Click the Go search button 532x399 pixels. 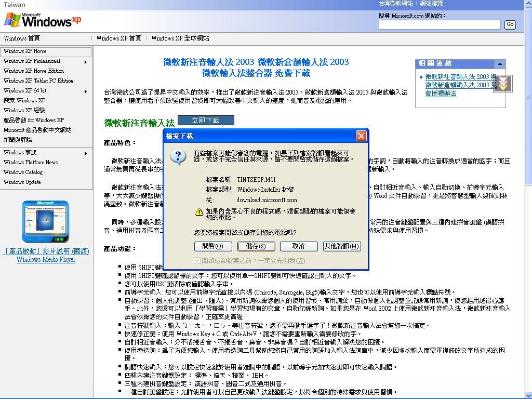point(510,24)
